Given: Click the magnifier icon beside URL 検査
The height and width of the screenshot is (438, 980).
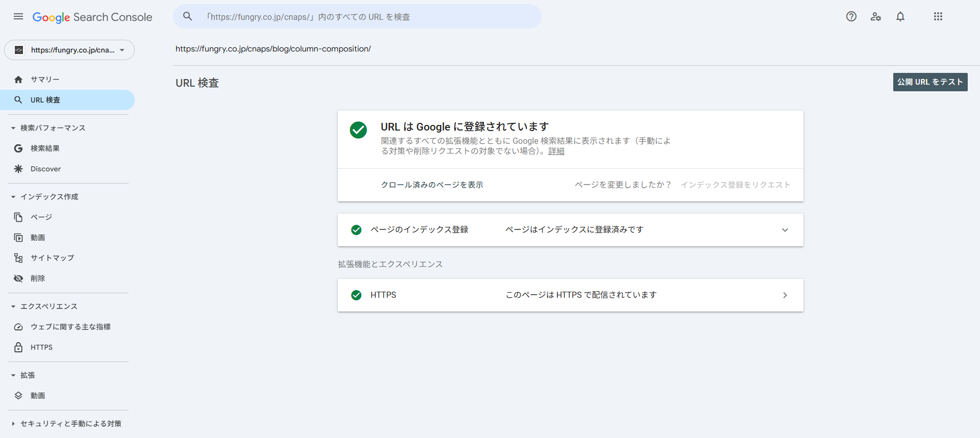Looking at the screenshot, I should coord(18,100).
